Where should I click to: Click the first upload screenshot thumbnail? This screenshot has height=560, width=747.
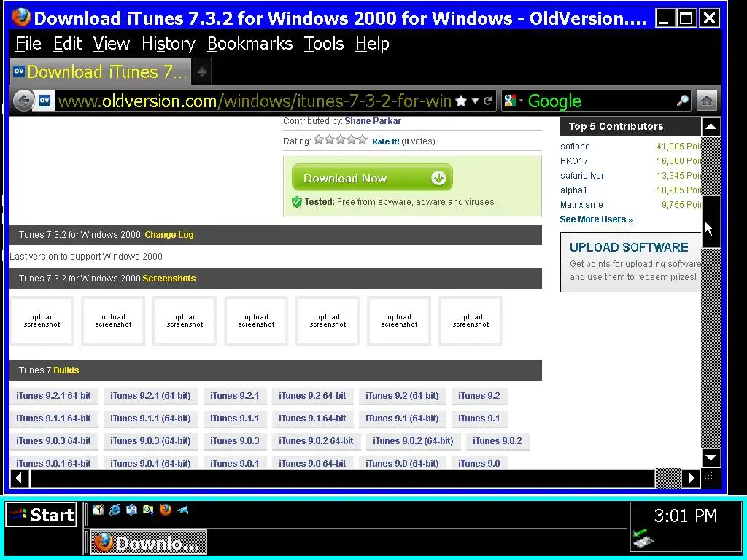[x=42, y=321]
